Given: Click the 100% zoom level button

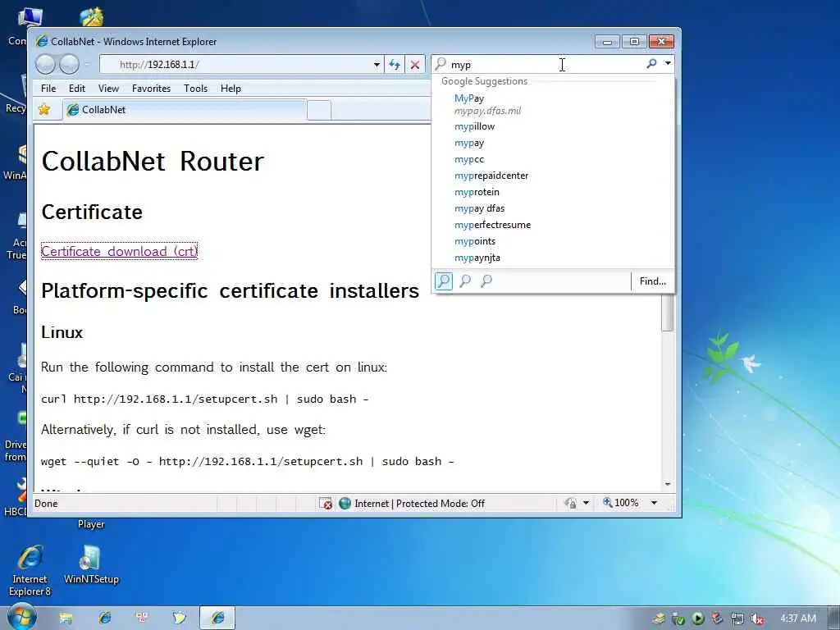Looking at the screenshot, I should coord(620,503).
